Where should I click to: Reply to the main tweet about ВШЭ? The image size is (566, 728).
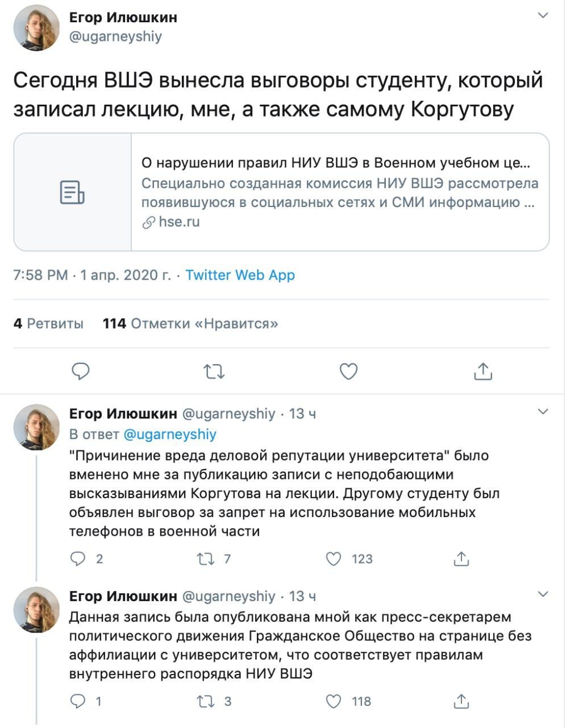[x=81, y=371]
